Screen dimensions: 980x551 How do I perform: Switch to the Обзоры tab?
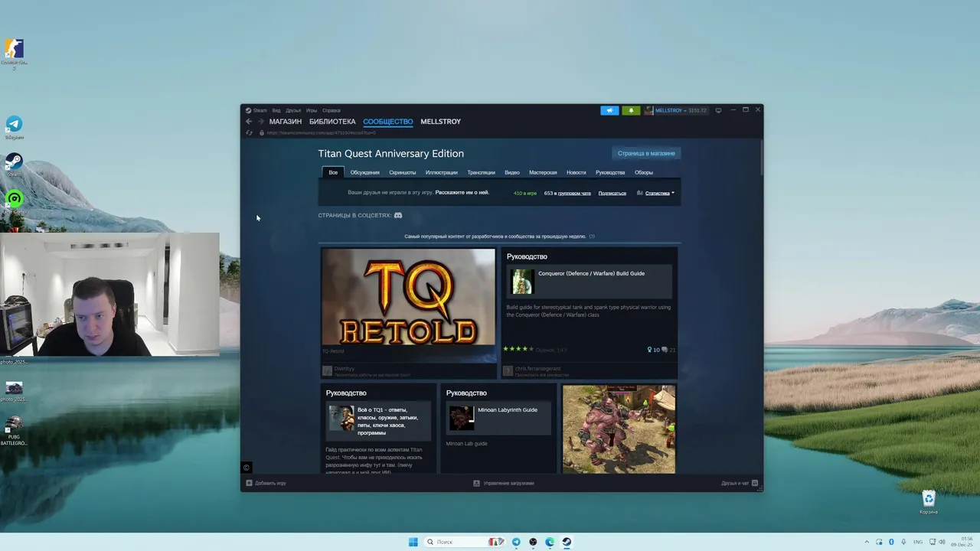pyautogui.click(x=644, y=172)
